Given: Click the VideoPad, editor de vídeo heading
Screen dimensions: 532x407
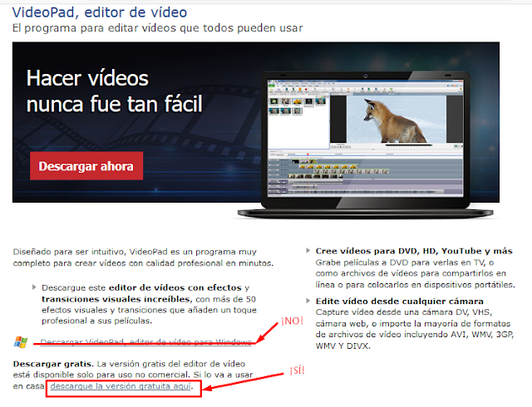Looking at the screenshot, I should click(x=100, y=12).
